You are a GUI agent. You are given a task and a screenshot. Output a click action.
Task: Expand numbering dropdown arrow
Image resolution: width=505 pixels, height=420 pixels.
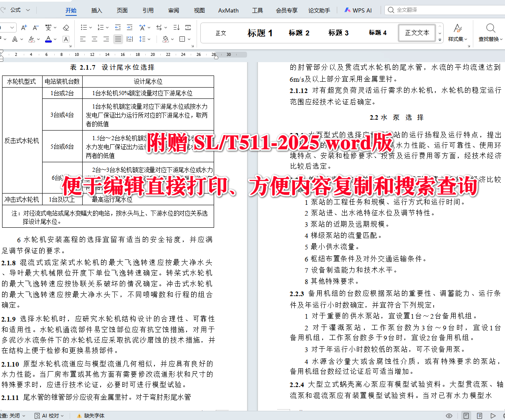click(x=107, y=28)
